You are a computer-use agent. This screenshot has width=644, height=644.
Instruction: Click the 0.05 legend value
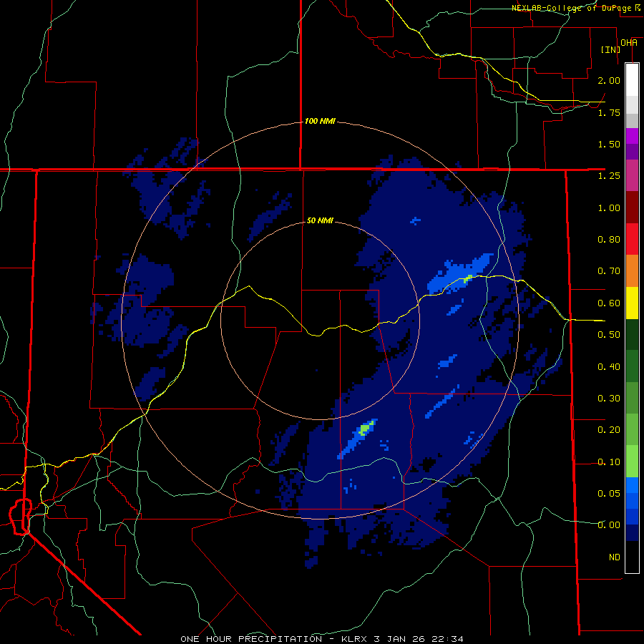(609, 493)
